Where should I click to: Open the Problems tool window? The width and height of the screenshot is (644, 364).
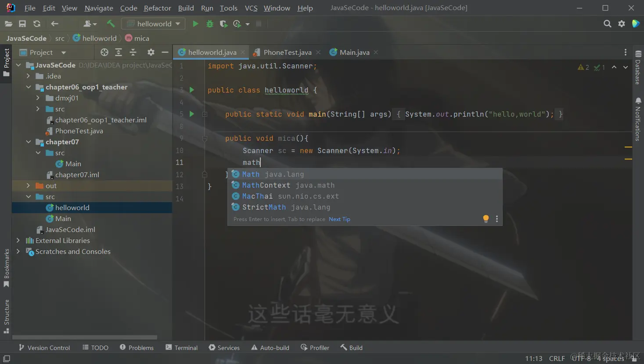point(137,348)
